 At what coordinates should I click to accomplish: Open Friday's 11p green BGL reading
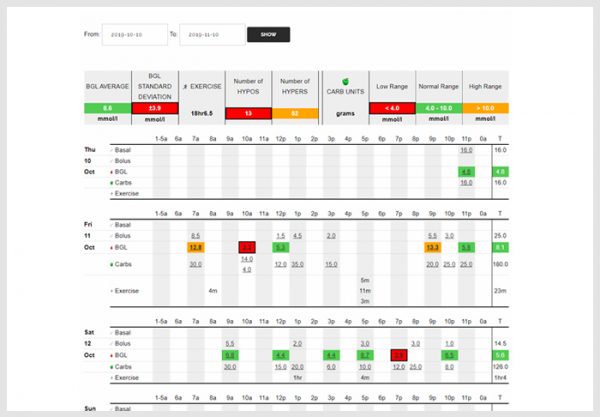click(x=466, y=248)
